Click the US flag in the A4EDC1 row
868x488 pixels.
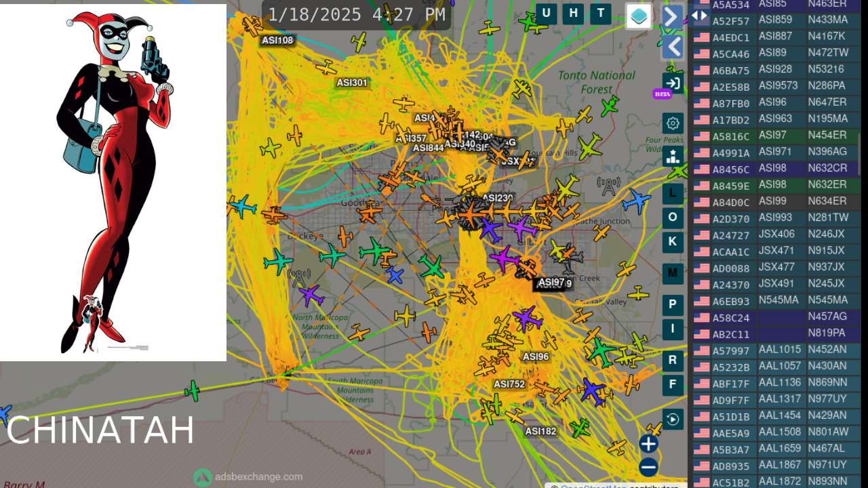coord(701,38)
